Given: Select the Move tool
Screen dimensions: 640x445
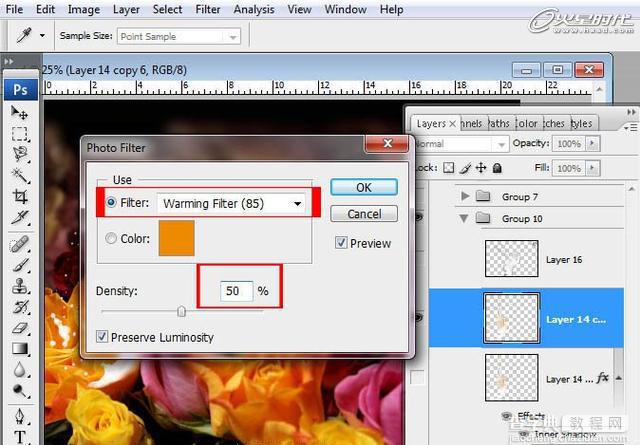Looking at the screenshot, I should coord(19,112).
